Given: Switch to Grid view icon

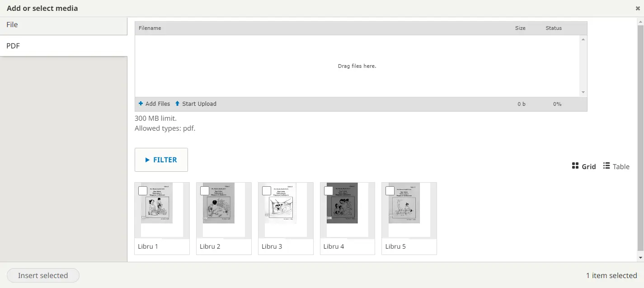Looking at the screenshot, I should tap(575, 166).
